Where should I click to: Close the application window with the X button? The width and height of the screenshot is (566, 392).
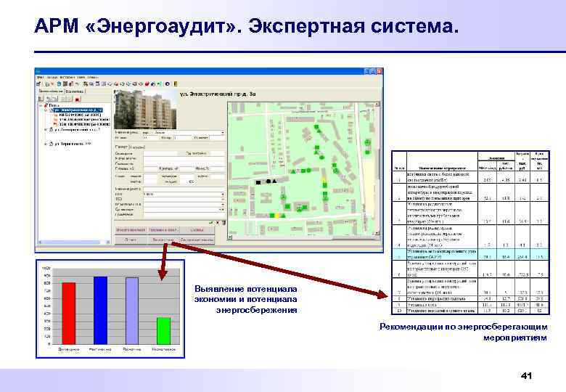[379, 71]
